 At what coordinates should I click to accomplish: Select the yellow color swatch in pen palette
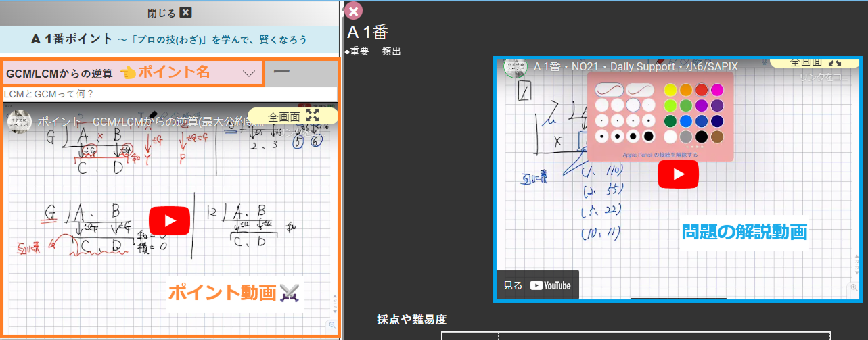click(x=670, y=90)
